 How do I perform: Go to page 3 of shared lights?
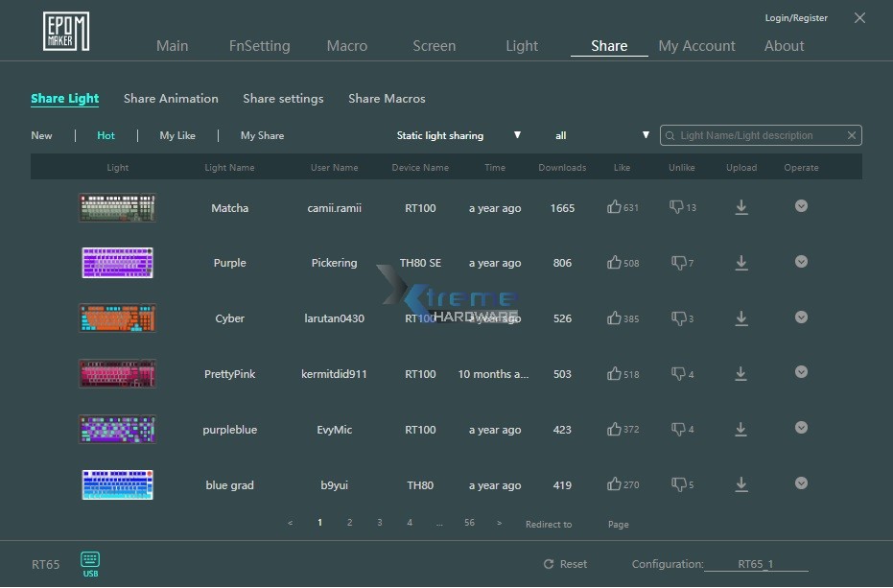point(379,523)
